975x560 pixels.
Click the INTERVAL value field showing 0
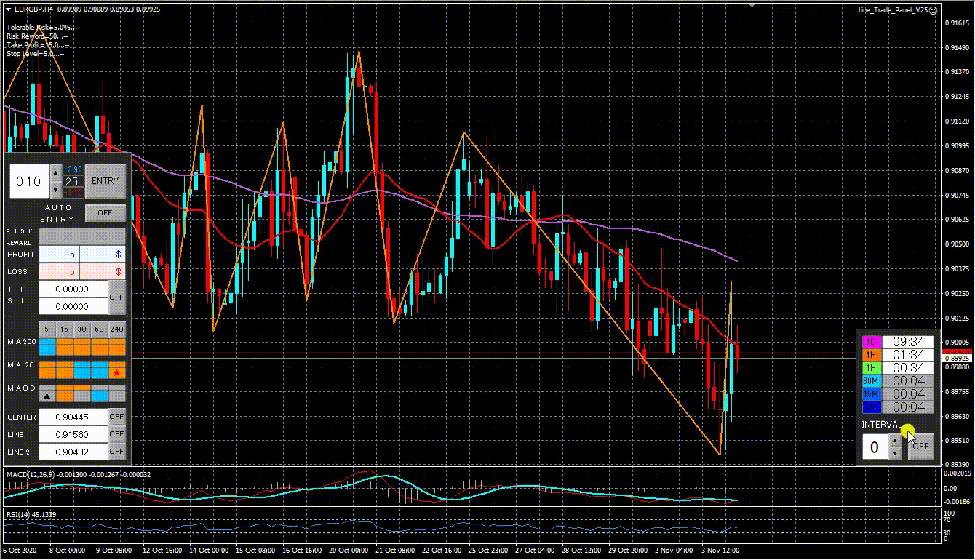(x=875, y=447)
